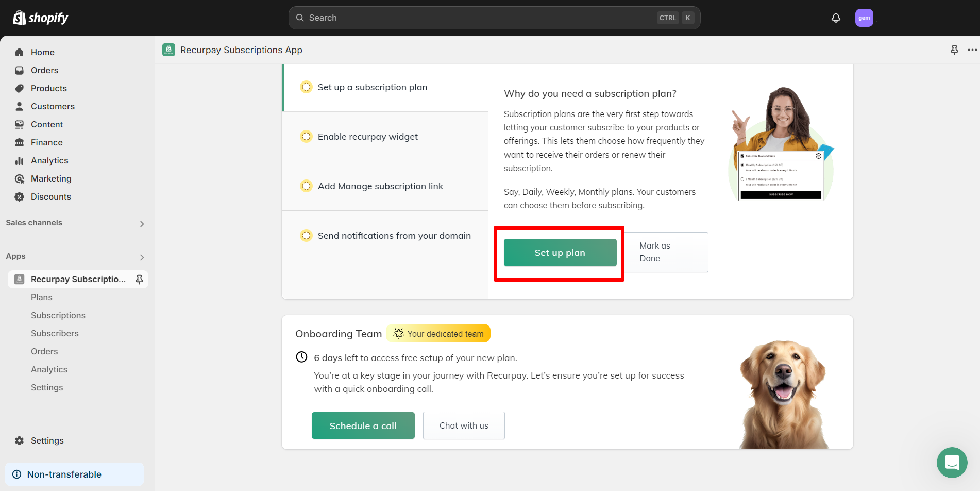The height and width of the screenshot is (491, 980).
Task: Open the Subscribers submenu item
Action: pyautogui.click(x=55, y=333)
